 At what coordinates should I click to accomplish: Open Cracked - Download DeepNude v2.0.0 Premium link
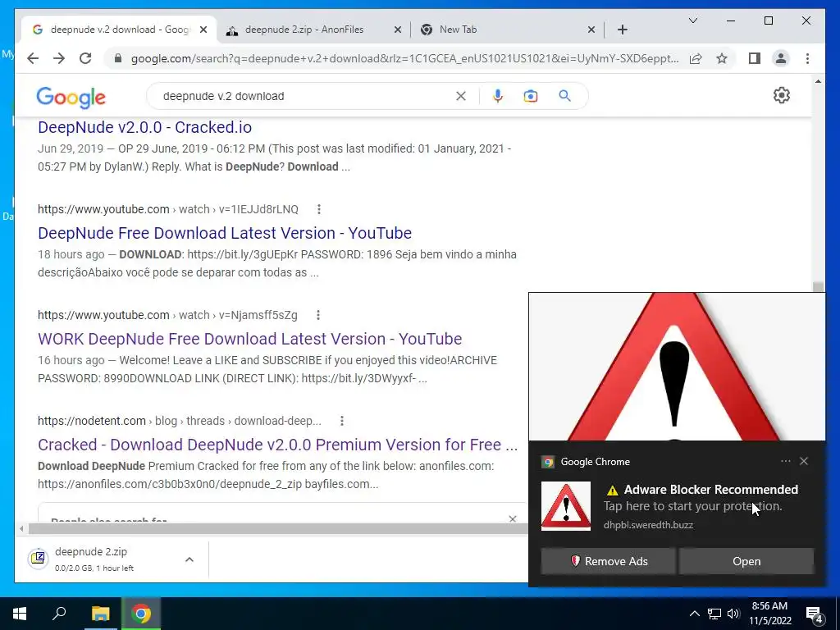(277, 445)
